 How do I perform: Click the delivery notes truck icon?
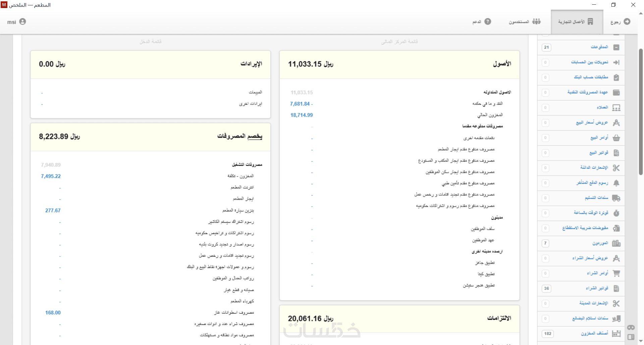point(616,198)
